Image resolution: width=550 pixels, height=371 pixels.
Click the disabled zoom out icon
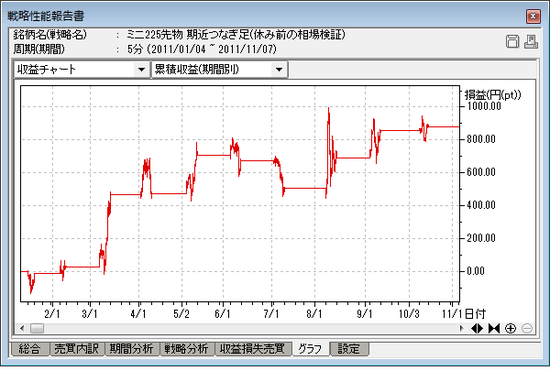pyautogui.click(x=527, y=328)
